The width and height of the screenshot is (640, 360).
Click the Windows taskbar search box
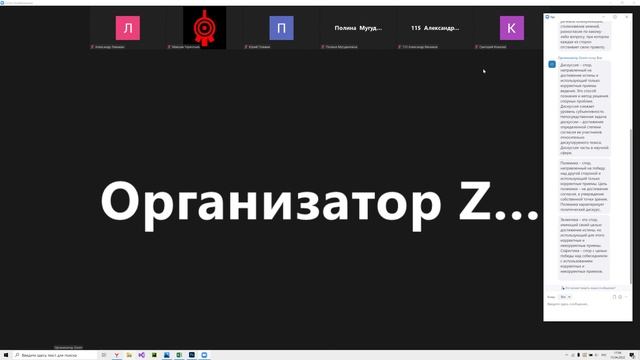point(55,355)
